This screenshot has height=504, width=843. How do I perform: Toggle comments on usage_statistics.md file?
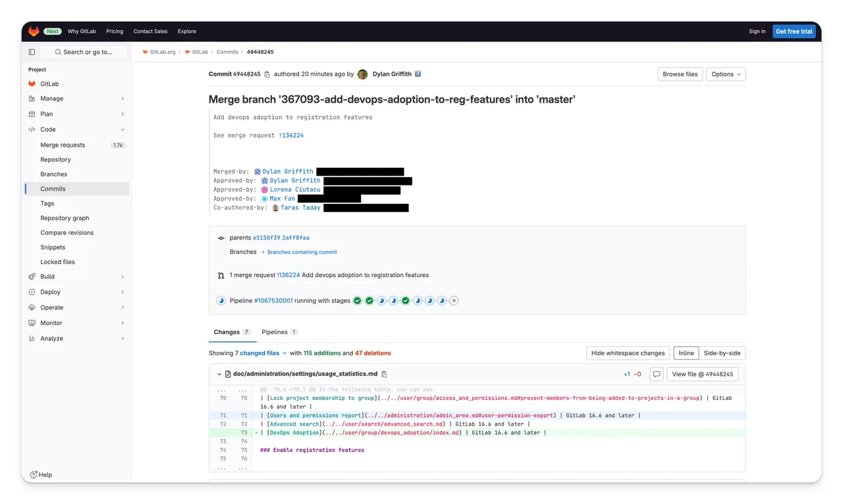tap(656, 374)
